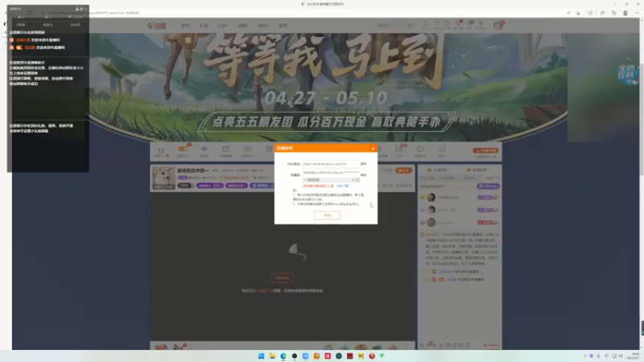Select the third tab in the dark overlay window
The image size is (644, 362).
click(x=75, y=25)
